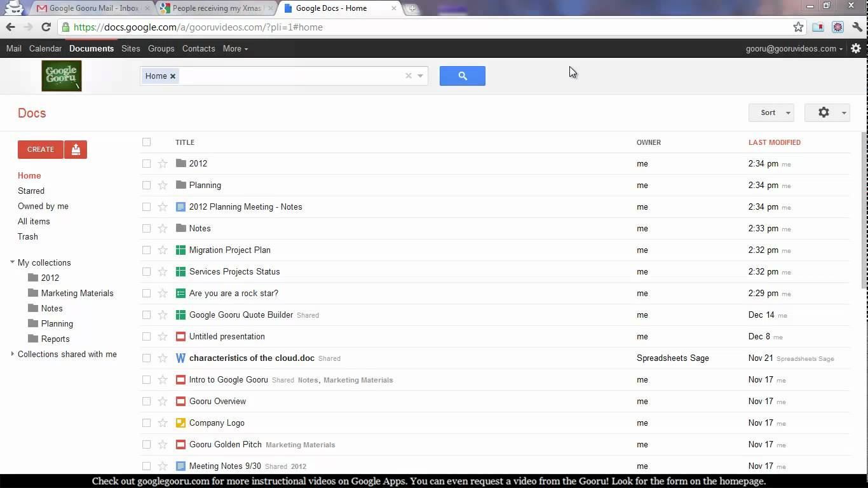Click the red CREATE button

coord(41,149)
